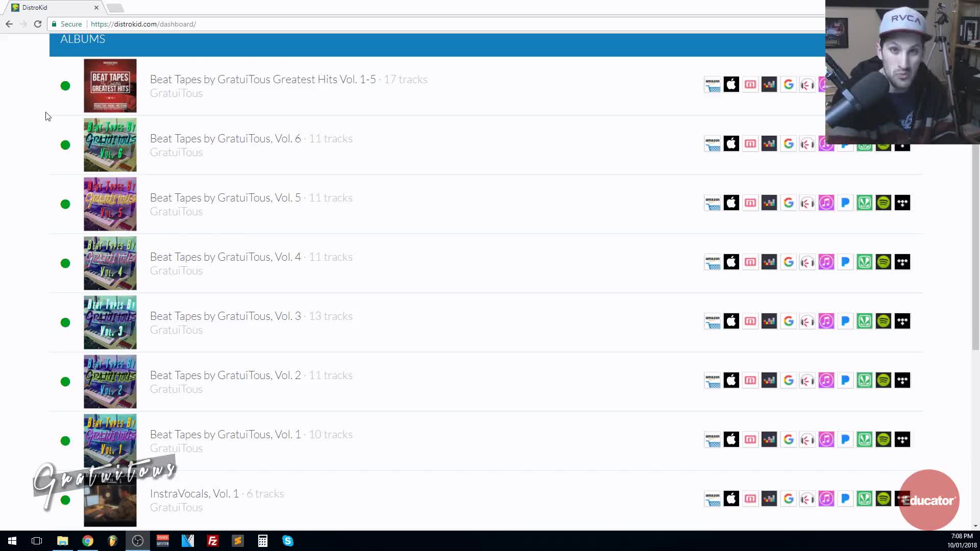Click the browser address bar URL
Image resolution: width=980 pixels, height=551 pixels.
pyautogui.click(x=143, y=24)
